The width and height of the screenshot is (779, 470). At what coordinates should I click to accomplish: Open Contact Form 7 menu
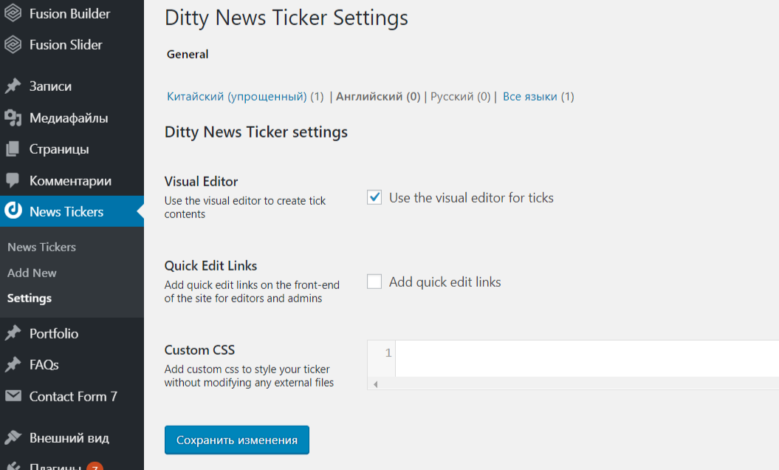pos(72,396)
